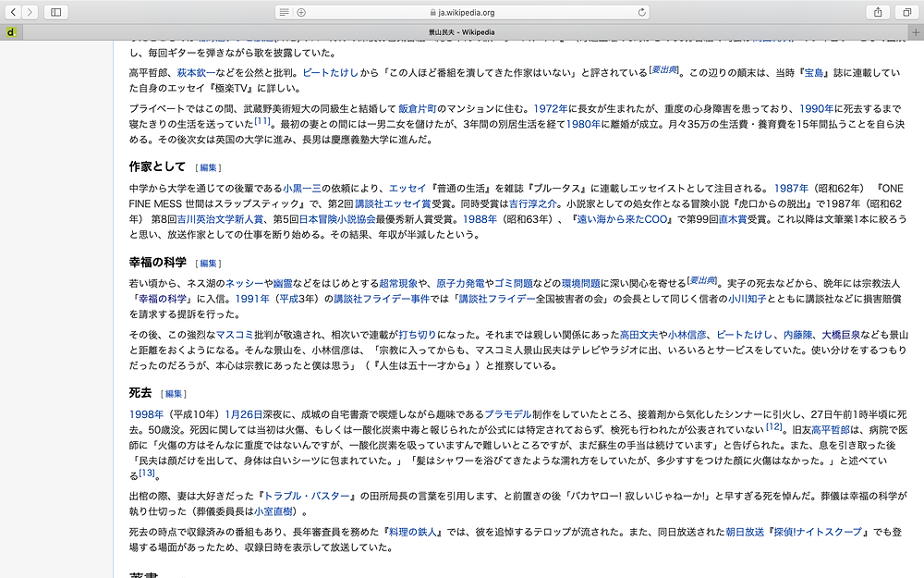924x578 pixels.
Task: Open the 講談社フライデー事件 link
Action: tap(382, 299)
